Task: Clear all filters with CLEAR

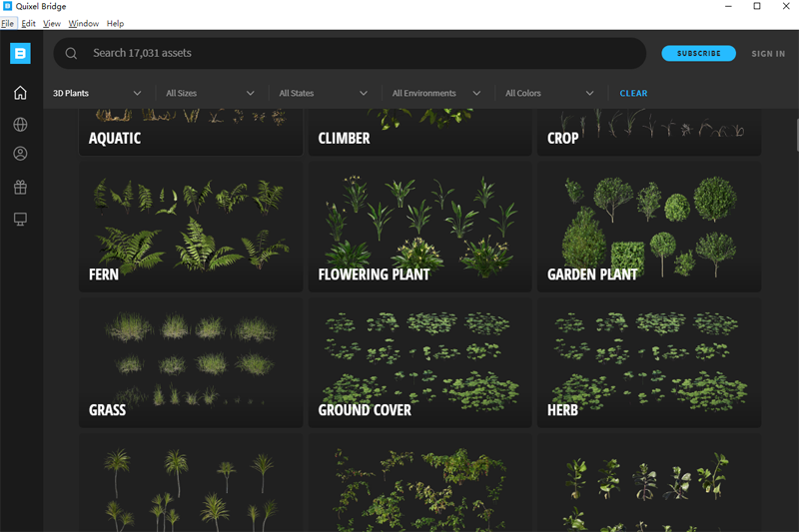Action: tap(633, 93)
